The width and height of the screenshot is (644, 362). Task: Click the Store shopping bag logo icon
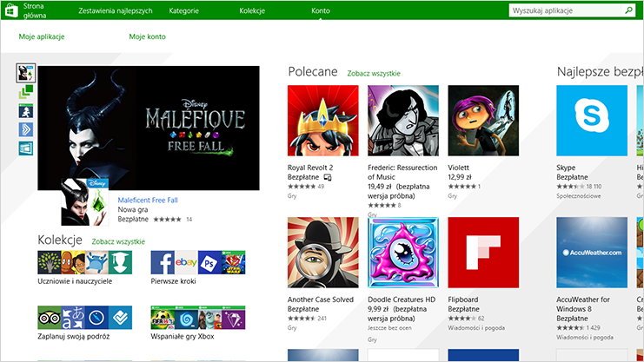(11, 10)
